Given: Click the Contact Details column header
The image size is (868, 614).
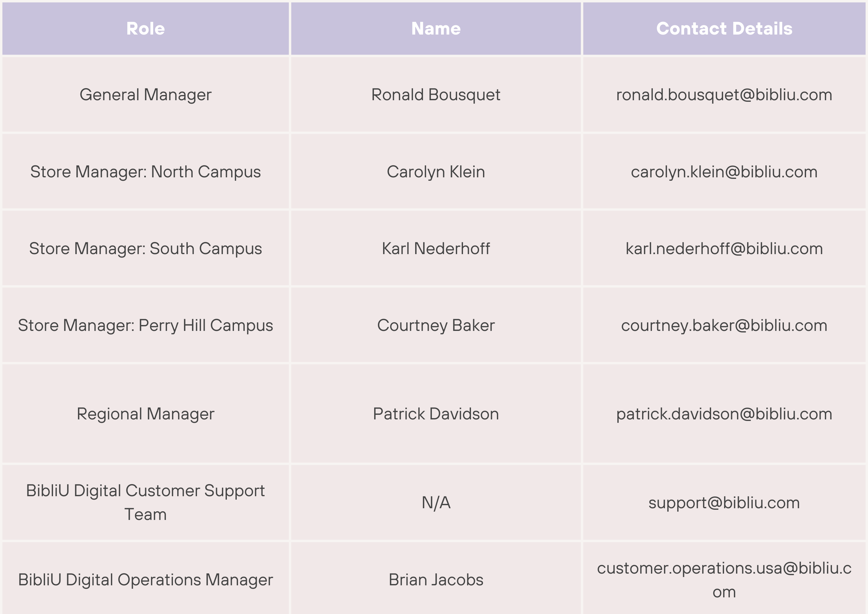Looking at the screenshot, I should [x=724, y=29].
